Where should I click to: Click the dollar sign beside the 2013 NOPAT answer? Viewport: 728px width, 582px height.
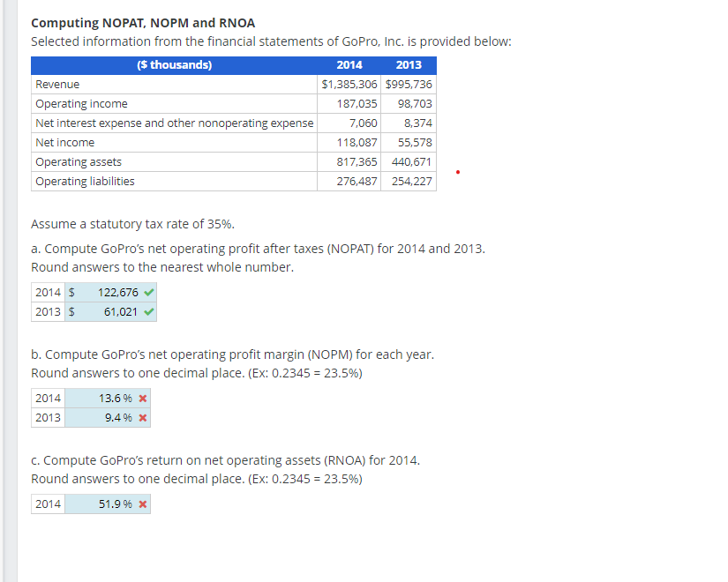pyautogui.click(x=71, y=311)
